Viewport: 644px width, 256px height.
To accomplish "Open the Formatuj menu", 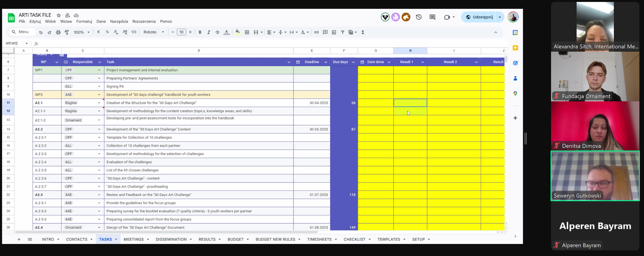I will click(84, 21).
